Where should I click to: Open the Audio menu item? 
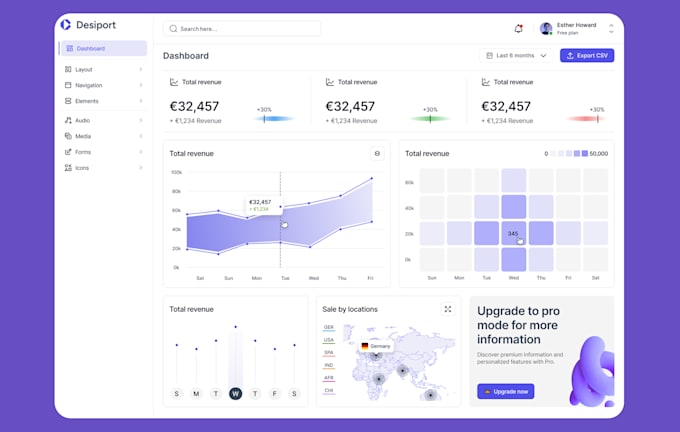coord(104,120)
